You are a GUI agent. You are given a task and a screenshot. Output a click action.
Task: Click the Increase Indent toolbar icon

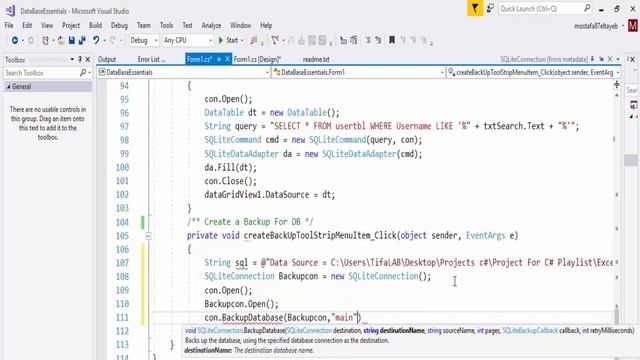354,40
